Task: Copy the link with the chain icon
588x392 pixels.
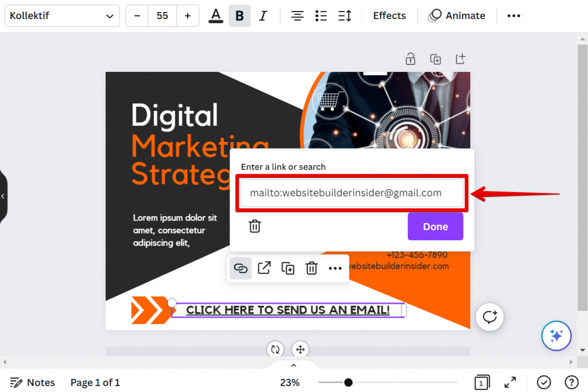Action: (240, 268)
